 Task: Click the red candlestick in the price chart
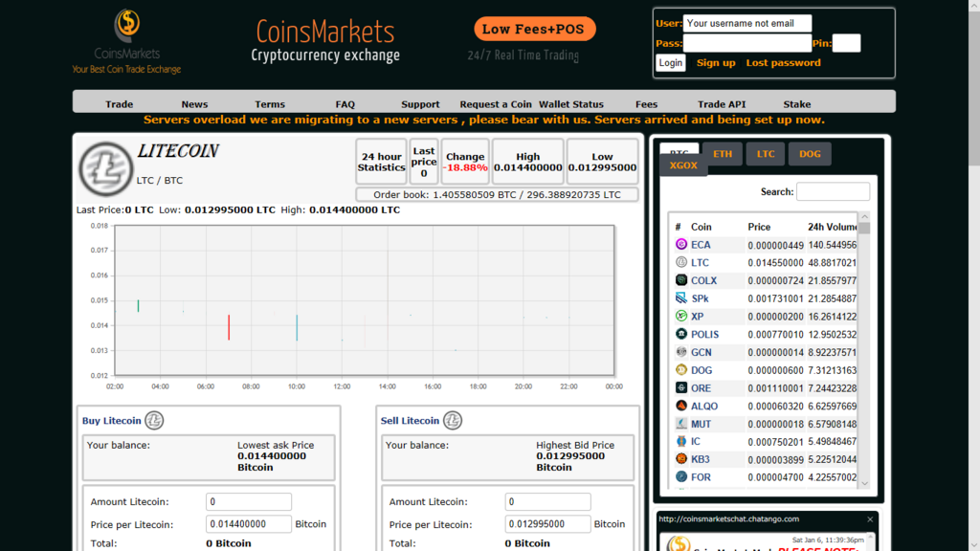pyautogui.click(x=229, y=327)
